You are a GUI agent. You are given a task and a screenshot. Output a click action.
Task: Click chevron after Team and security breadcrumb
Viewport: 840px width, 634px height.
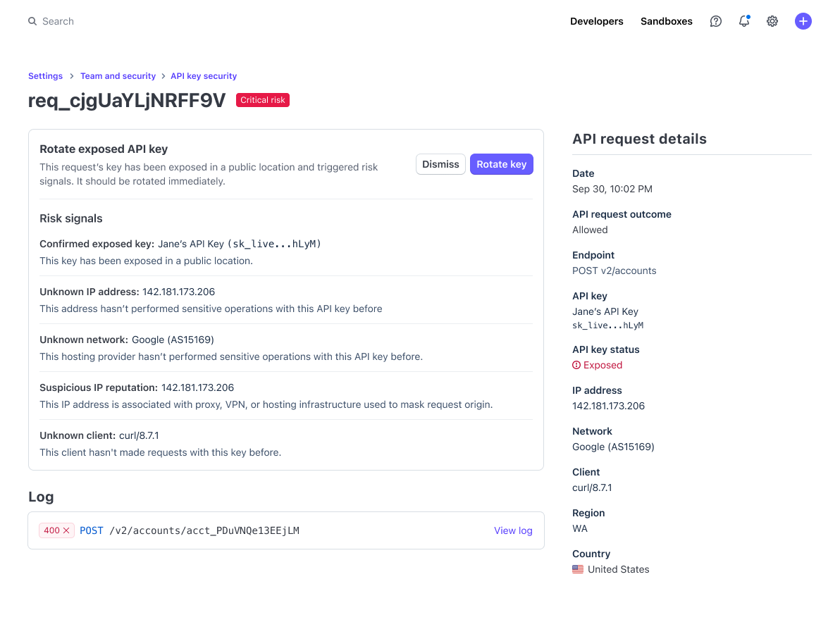163,76
